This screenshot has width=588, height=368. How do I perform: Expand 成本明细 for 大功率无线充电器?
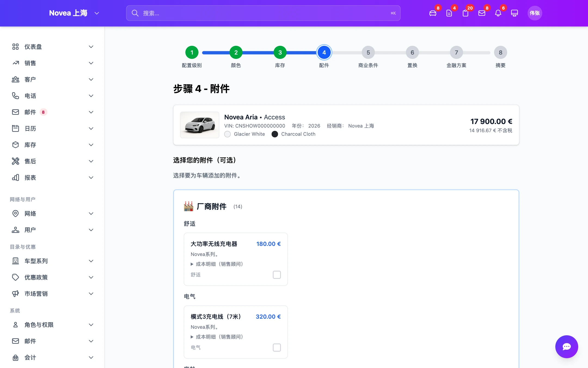217,264
